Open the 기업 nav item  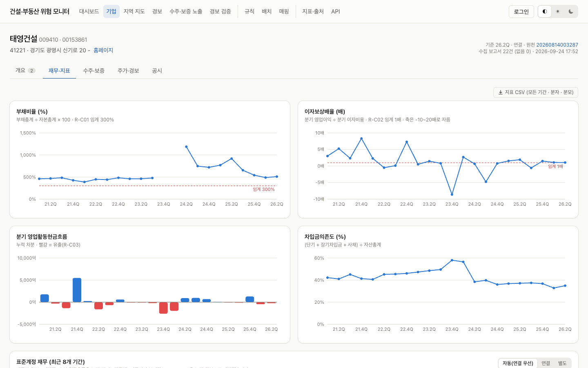click(111, 11)
